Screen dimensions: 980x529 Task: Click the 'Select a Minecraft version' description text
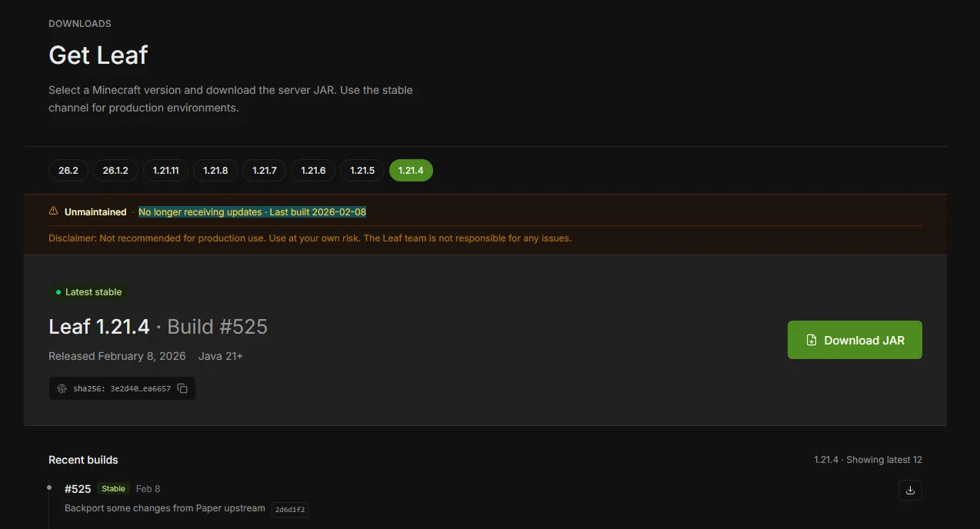231,99
